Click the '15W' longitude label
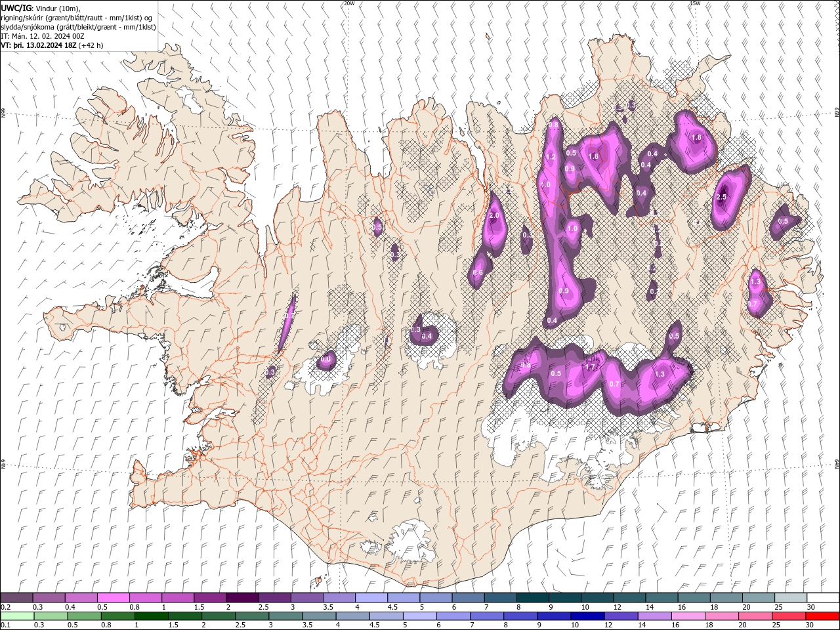 (694, 3)
